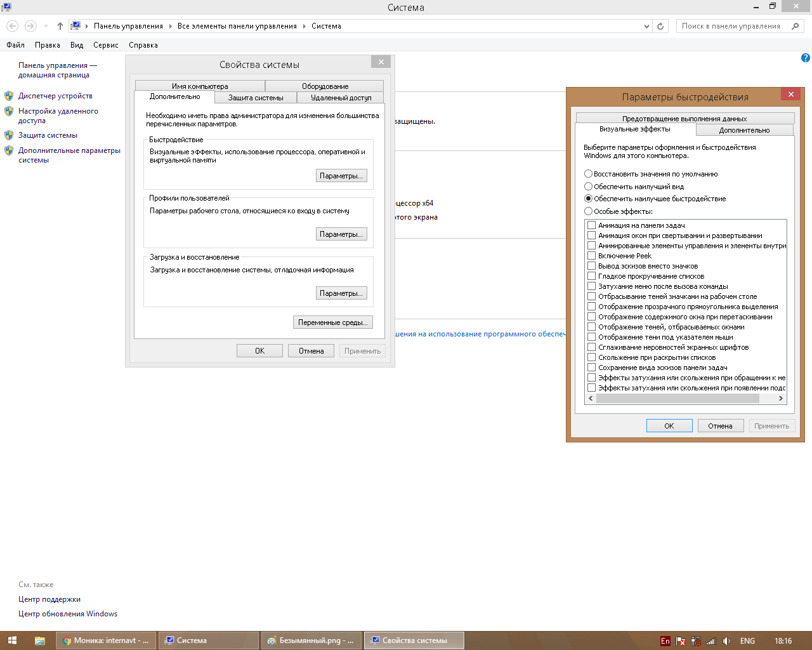Click the ENG keyboard layout indicator
Viewport: 812px width, 650px height.
coord(747,641)
